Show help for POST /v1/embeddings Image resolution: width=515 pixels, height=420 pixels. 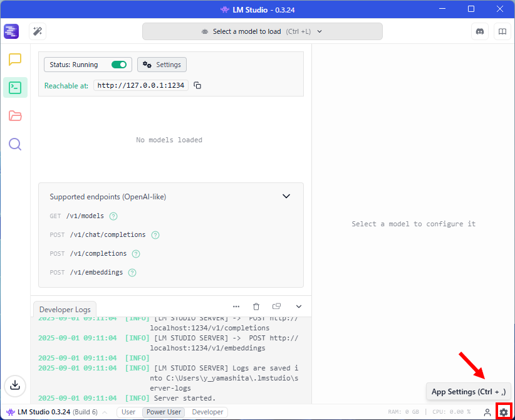tap(132, 273)
